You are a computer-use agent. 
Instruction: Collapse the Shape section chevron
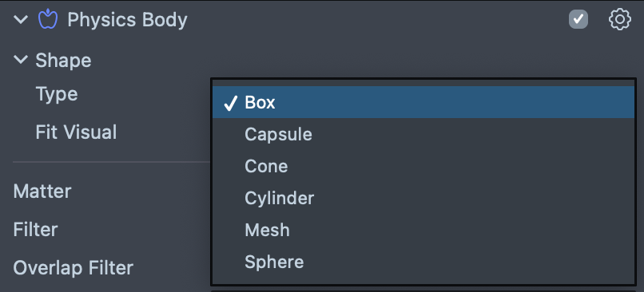pos(21,60)
